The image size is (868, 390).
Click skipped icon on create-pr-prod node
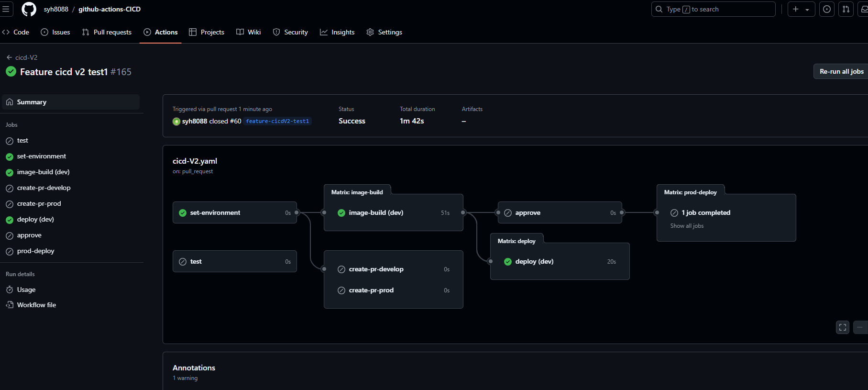tap(341, 290)
